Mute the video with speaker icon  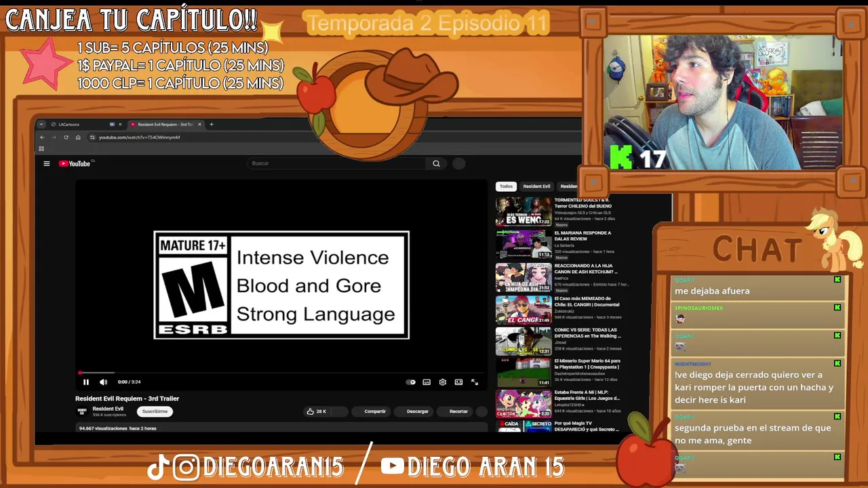[103, 382]
